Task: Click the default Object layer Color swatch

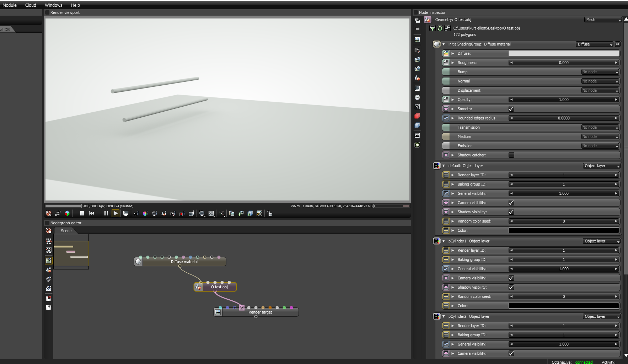Action: [564, 230]
